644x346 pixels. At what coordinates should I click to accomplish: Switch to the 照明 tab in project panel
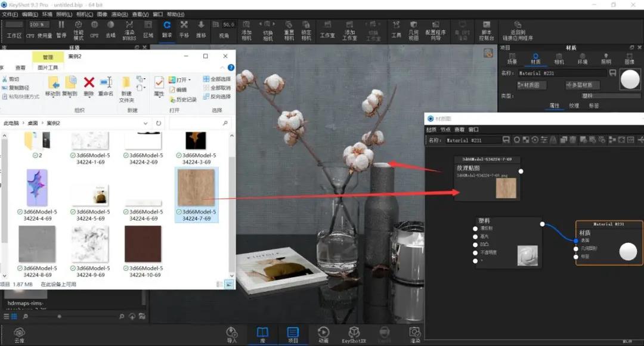[606, 58]
